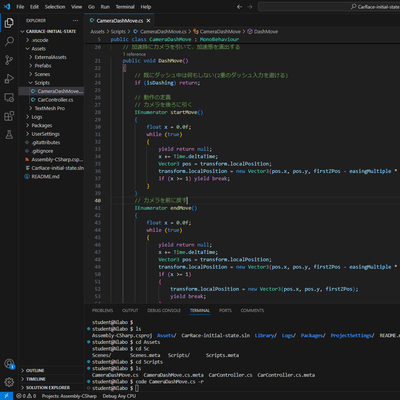
Task: Expand the .vscode folder
Action: [x=51, y=40]
